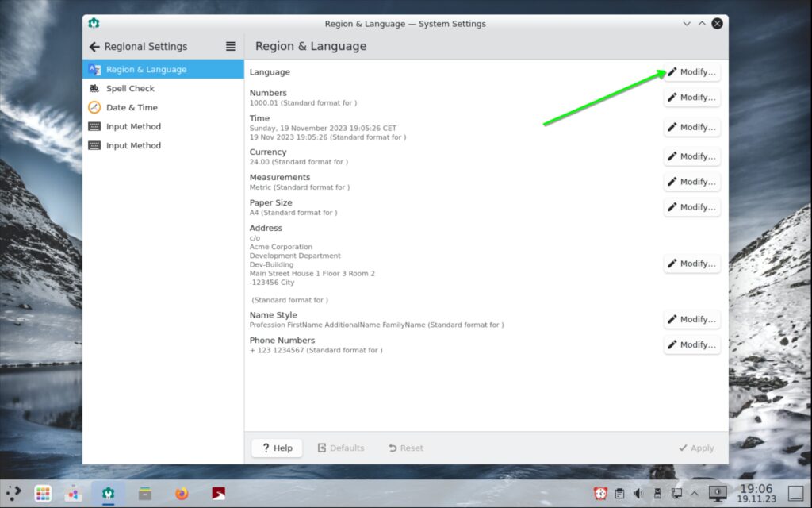Viewport: 812px width, 508px height.
Task: Click System Settings icon in title bar
Action: [x=94, y=23]
